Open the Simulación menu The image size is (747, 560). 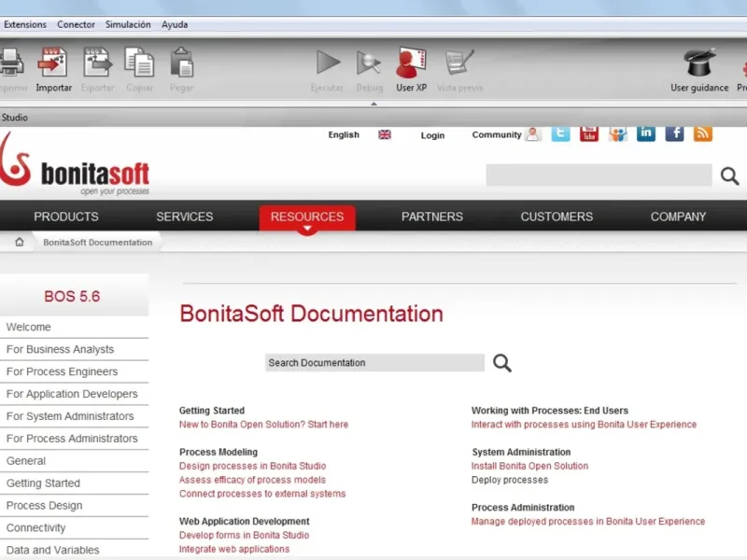pos(128,24)
